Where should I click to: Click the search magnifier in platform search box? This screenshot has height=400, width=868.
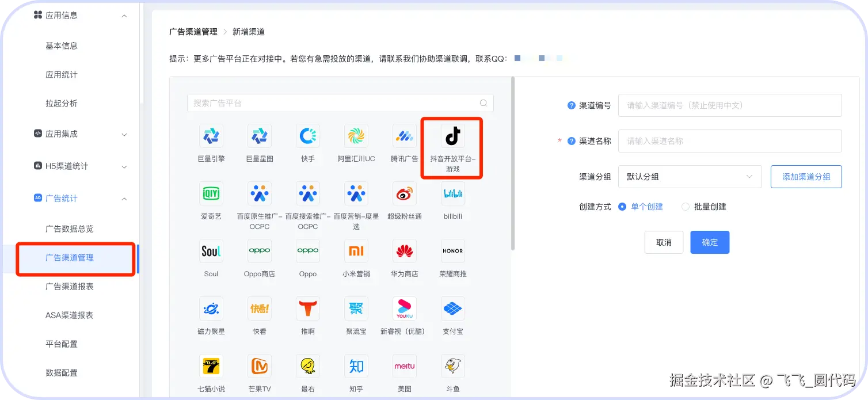[x=484, y=103]
